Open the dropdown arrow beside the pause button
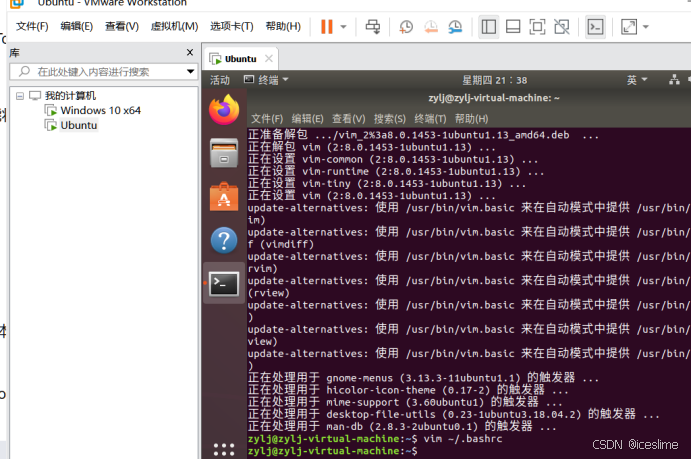Viewport: 692px width, 459px height. click(343, 27)
